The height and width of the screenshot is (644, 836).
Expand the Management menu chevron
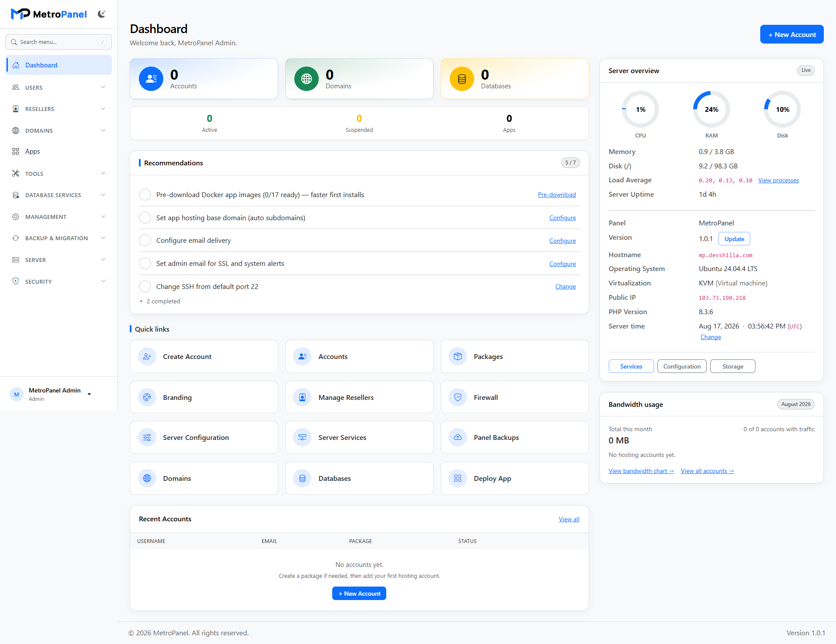tap(103, 217)
